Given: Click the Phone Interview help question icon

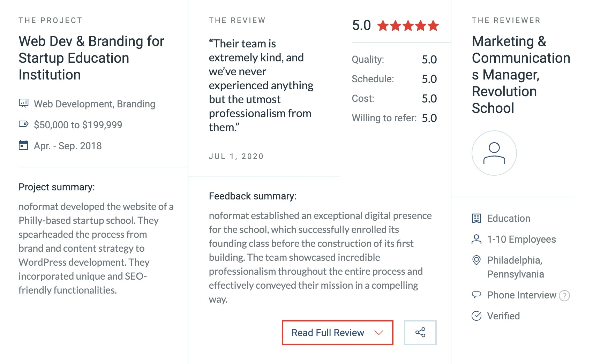Looking at the screenshot, I should [564, 296].
